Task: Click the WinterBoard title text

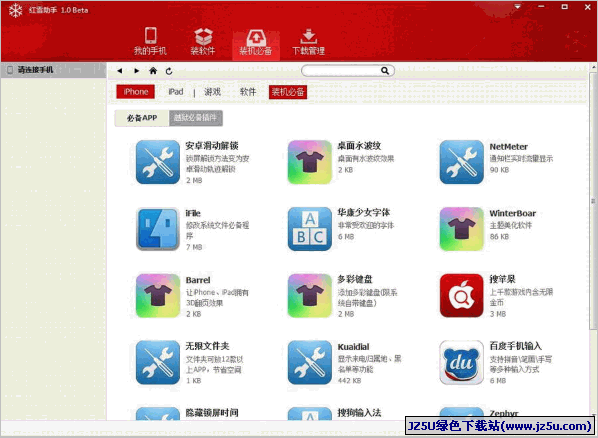Action: [x=513, y=213]
